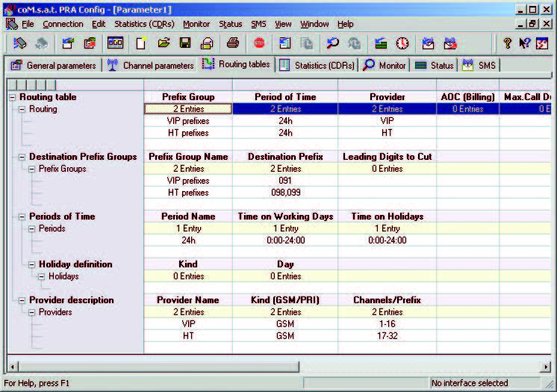This screenshot has height=392, width=557.
Task: Collapse the Periods of Time node
Action: click(x=22, y=217)
